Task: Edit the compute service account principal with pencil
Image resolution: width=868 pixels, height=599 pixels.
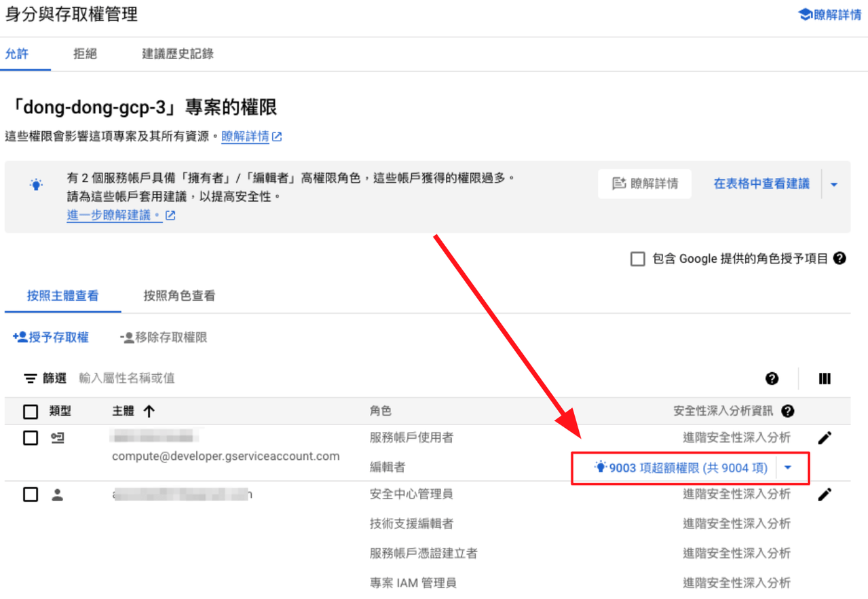Action: 825,438
